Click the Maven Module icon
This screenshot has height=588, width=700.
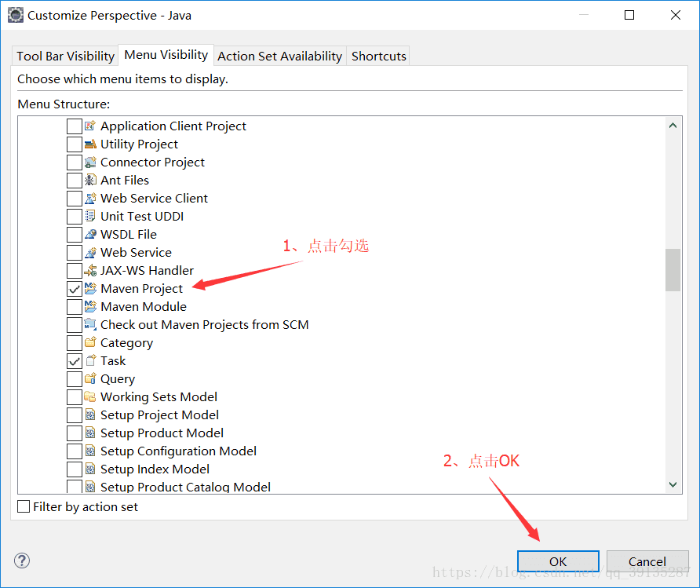click(90, 306)
